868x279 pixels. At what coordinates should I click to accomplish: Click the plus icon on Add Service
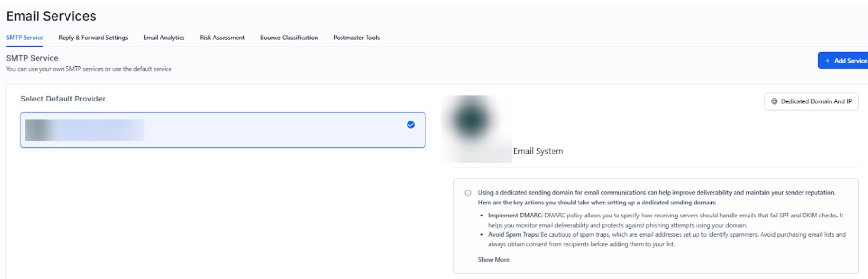click(828, 61)
